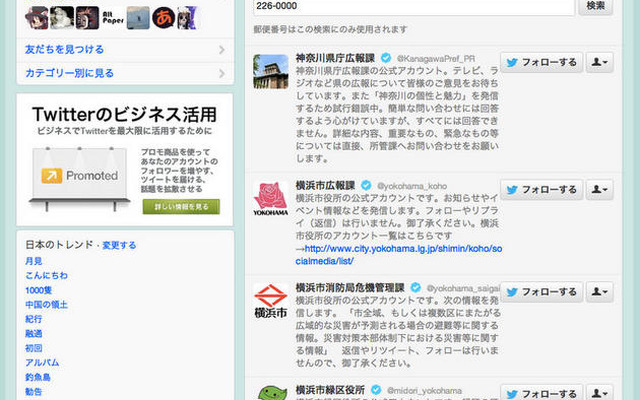Screen dimensions: 640x400
Task: Click the Promoted billboard arrow icon
Action: point(52,176)
